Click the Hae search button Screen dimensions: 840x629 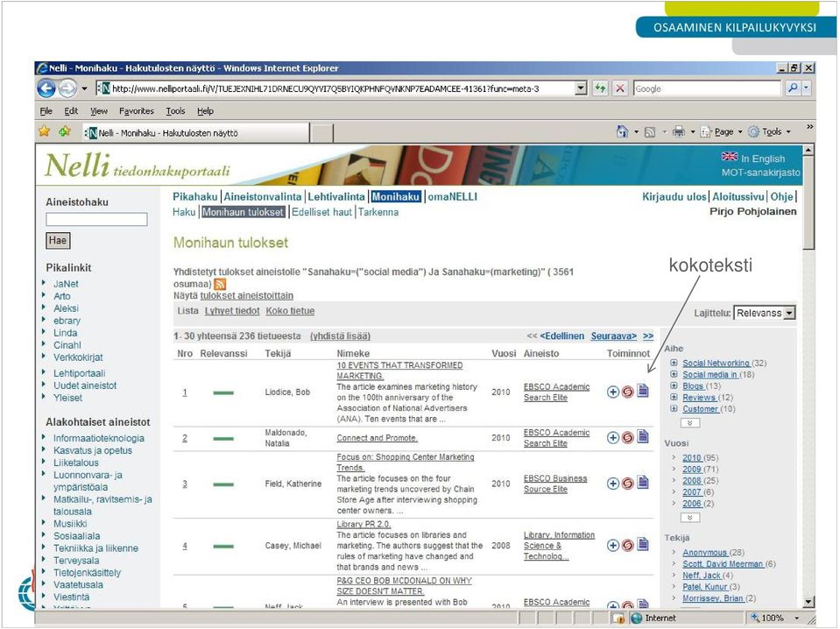(58, 241)
